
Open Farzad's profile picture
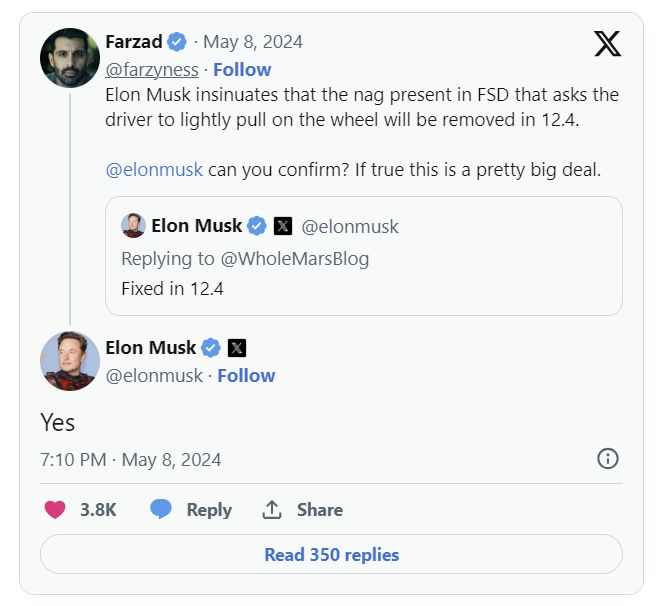[x=69, y=58]
